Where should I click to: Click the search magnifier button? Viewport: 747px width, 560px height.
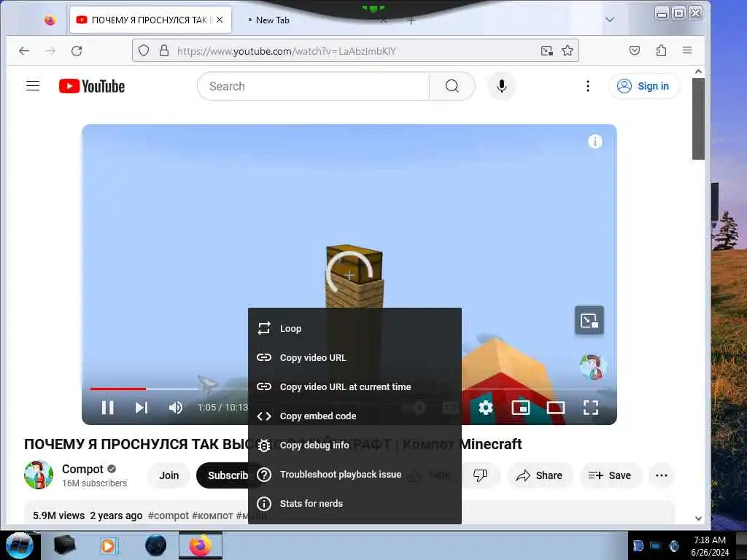[x=452, y=86]
